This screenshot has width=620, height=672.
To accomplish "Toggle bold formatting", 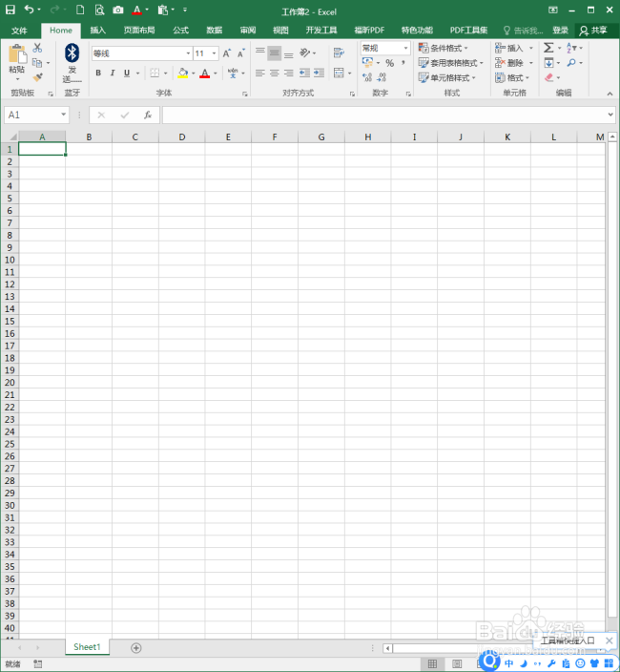I will pyautogui.click(x=98, y=73).
